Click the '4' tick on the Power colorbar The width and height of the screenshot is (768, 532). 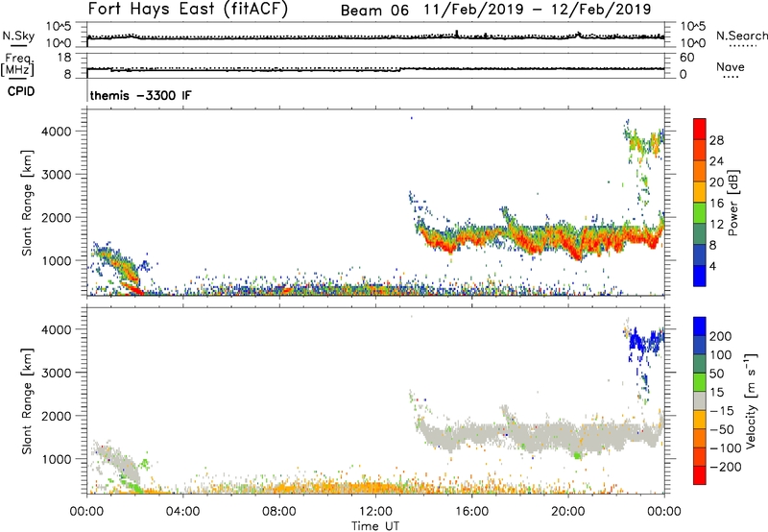[712, 266]
